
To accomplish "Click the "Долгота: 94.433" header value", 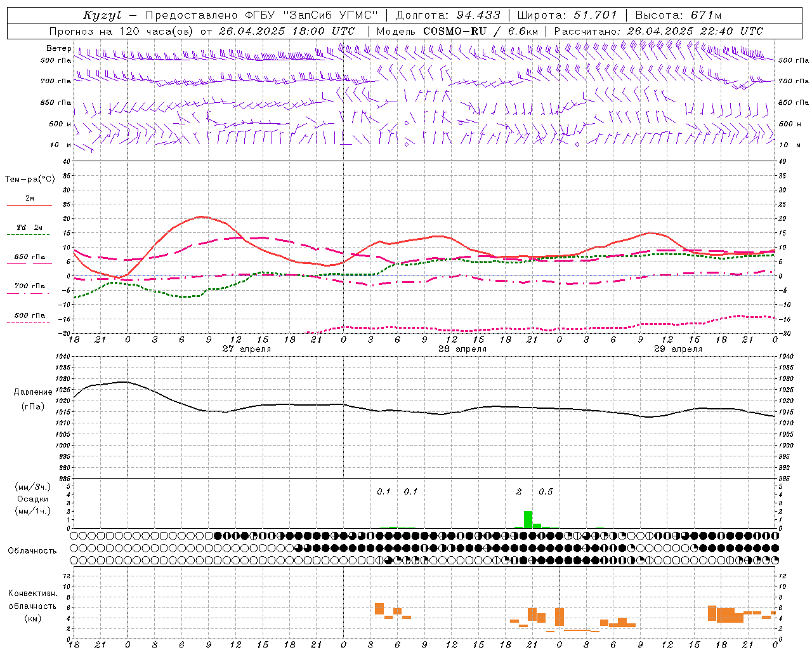I will click(448, 15).
